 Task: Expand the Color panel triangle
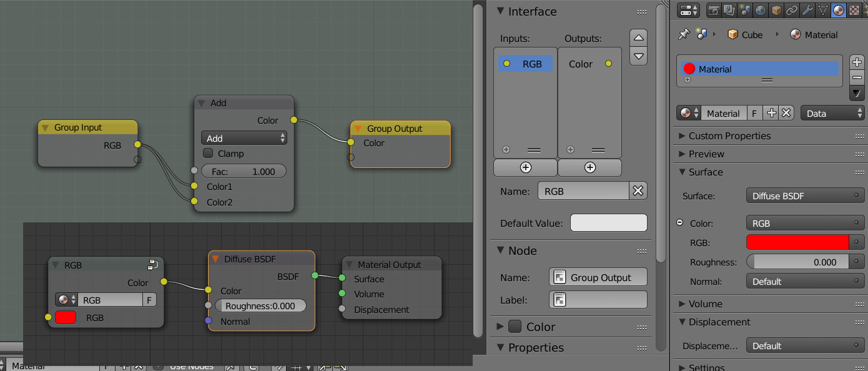click(500, 327)
